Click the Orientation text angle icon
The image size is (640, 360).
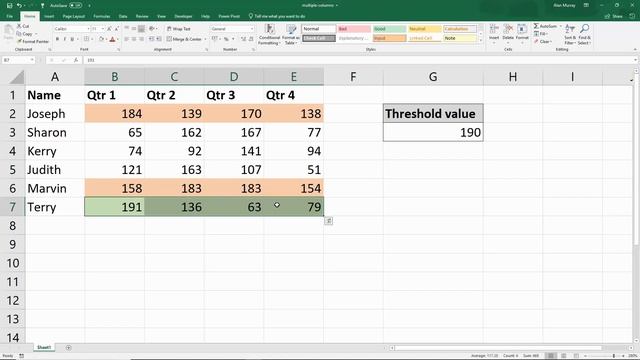tap(151, 29)
